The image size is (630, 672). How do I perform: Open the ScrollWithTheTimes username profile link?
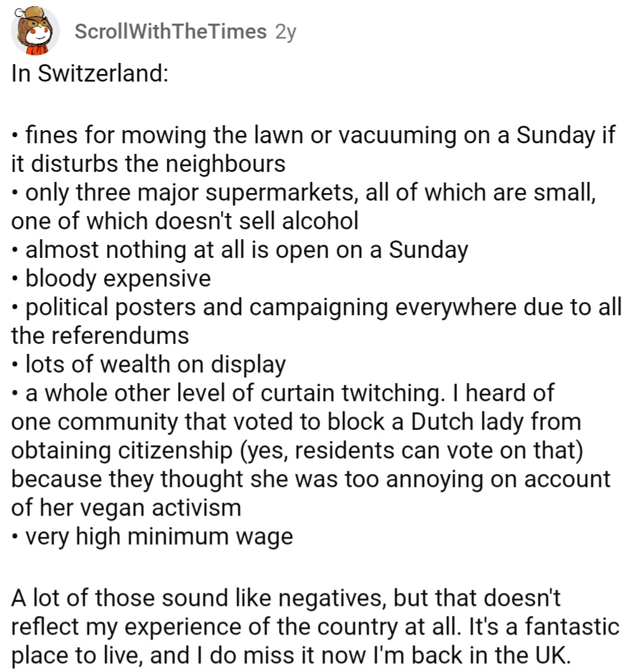[x=170, y=32]
